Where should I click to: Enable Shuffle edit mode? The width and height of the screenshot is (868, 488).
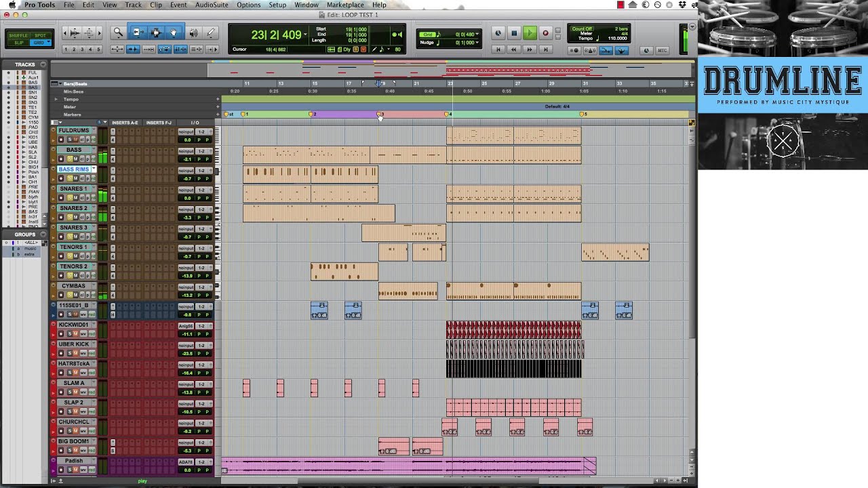18,35
